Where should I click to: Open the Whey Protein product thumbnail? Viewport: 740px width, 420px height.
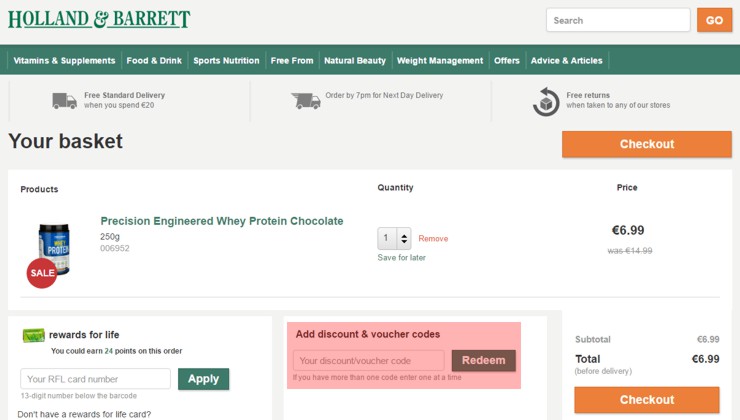coord(54,249)
